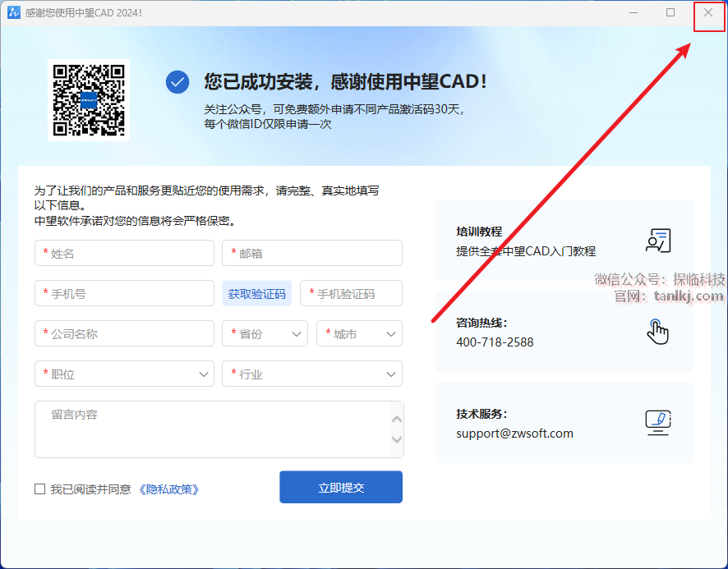The width and height of the screenshot is (728, 569).
Task: Click the WeChat QR code image
Action: (89, 100)
